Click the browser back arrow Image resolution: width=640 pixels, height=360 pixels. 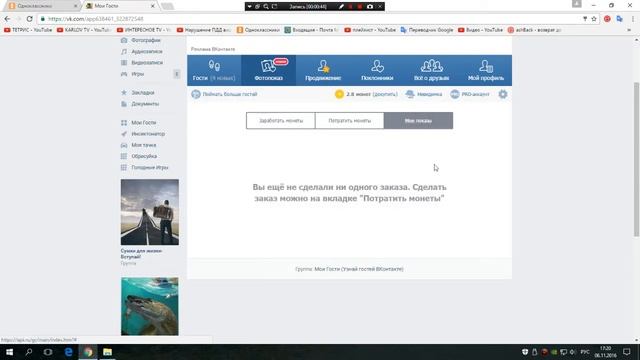(7, 19)
